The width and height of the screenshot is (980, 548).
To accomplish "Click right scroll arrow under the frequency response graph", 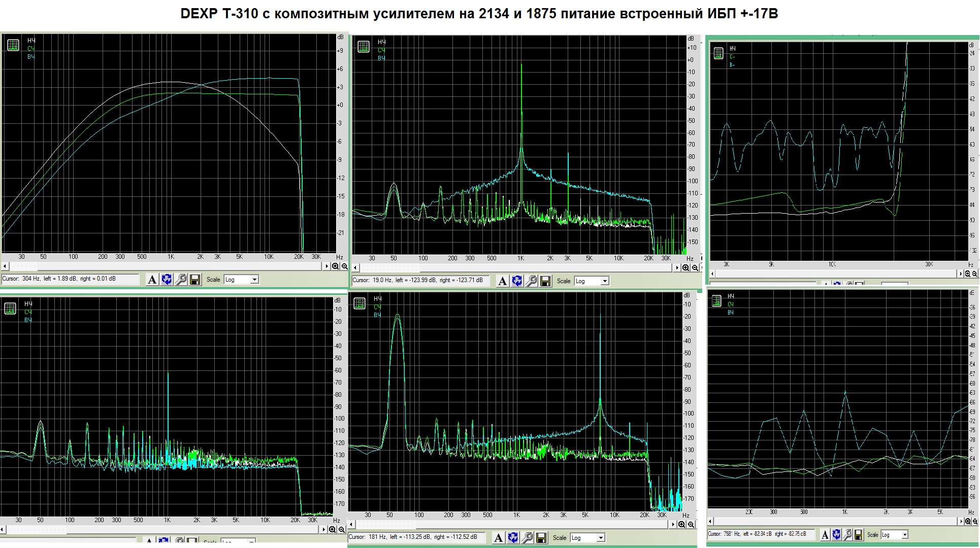I will tap(327, 266).
